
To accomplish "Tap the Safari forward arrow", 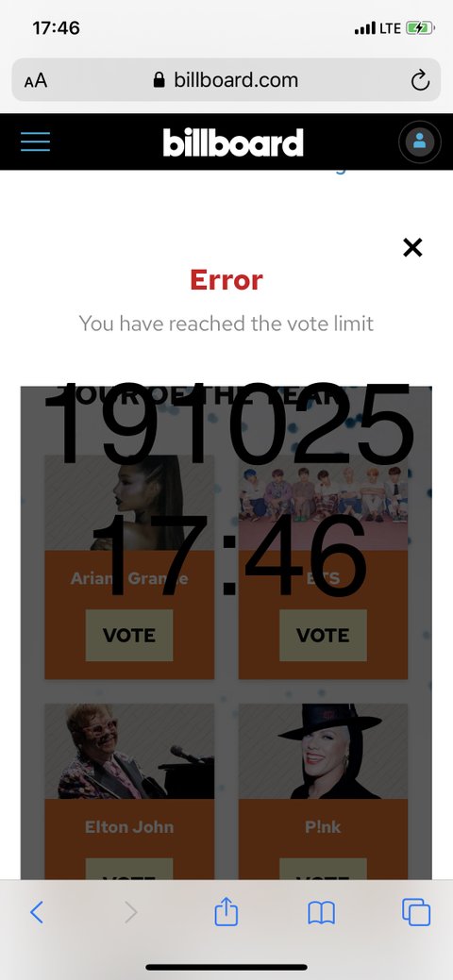I will point(130,912).
